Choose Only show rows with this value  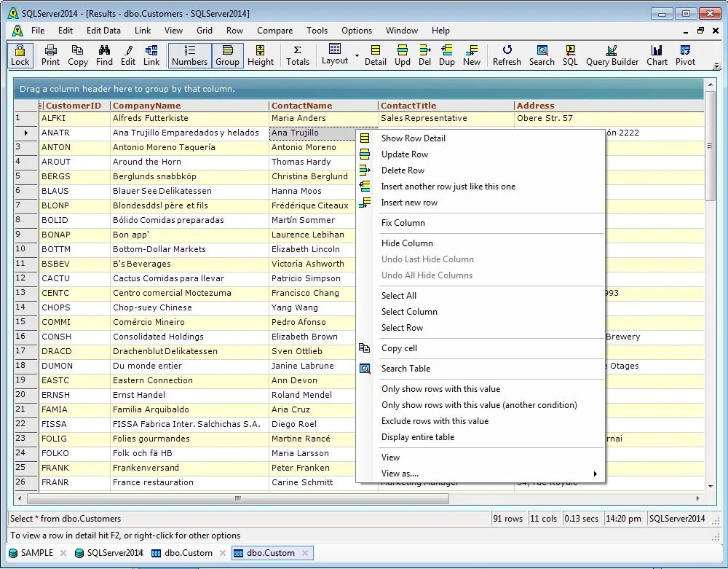[480, 389]
